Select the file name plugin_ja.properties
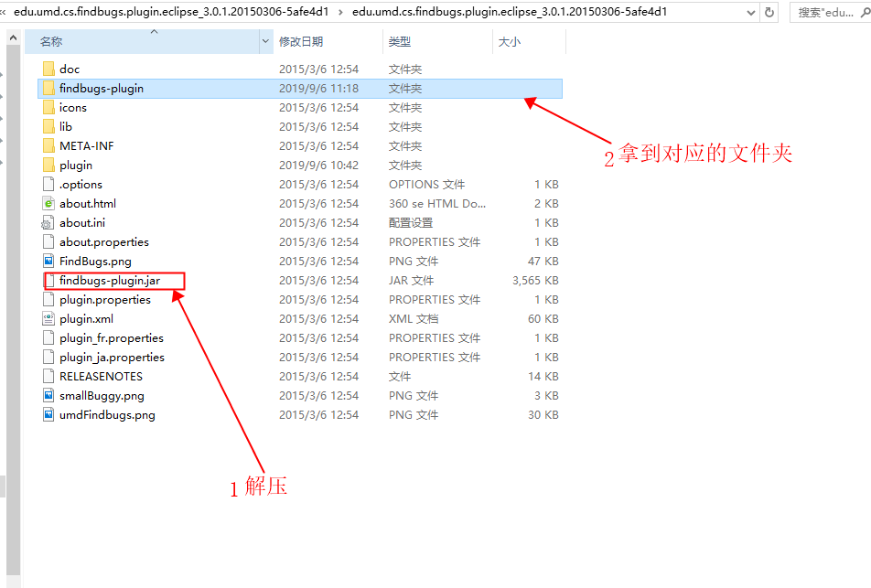 pyautogui.click(x=113, y=357)
